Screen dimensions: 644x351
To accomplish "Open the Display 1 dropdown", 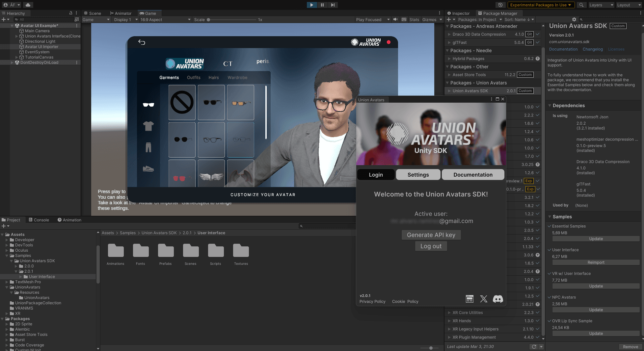I will 126,19.
